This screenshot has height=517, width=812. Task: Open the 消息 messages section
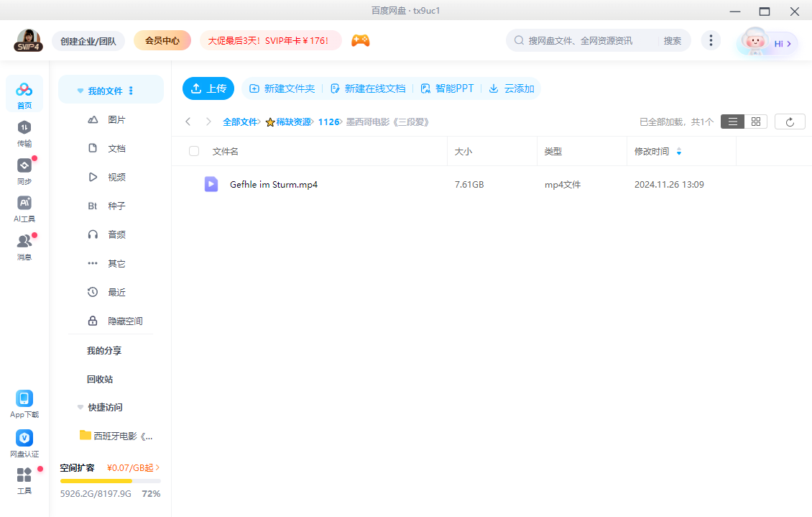point(24,247)
